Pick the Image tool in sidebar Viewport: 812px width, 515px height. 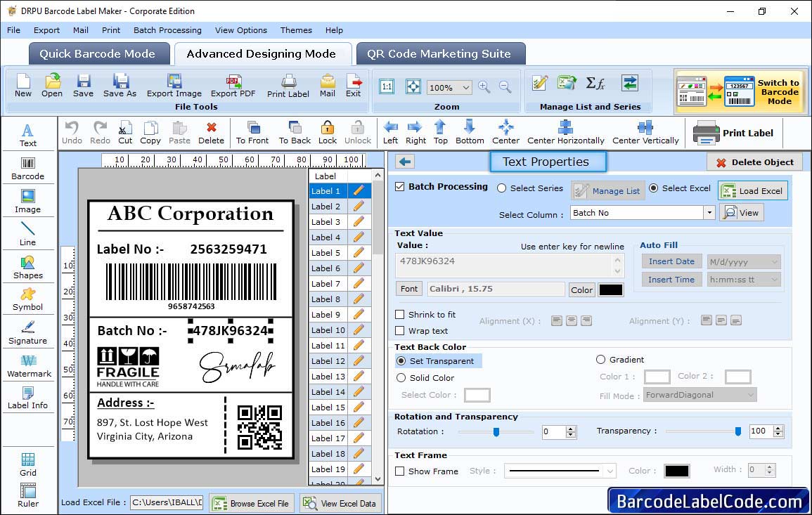coord(28,202)
